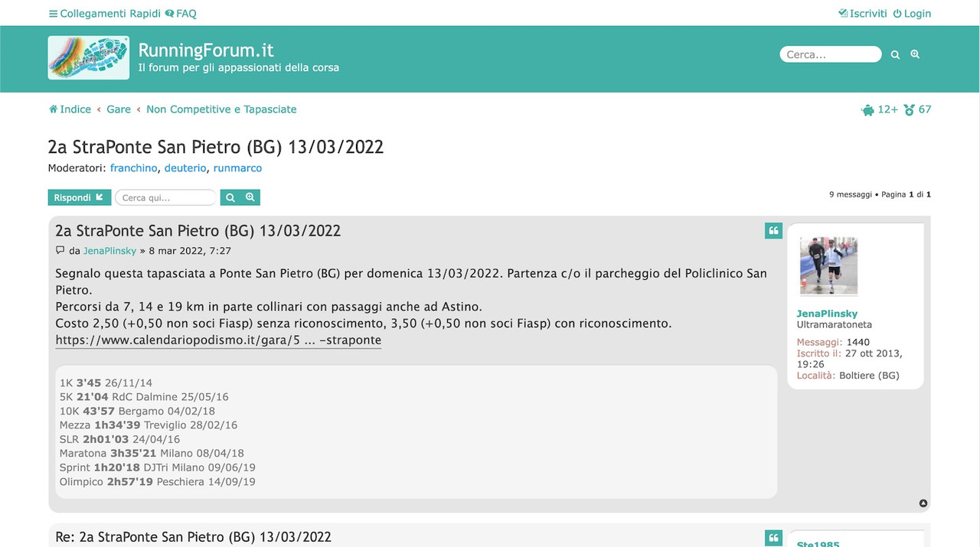Go to Indice breadcrumb

pos(70,109)
